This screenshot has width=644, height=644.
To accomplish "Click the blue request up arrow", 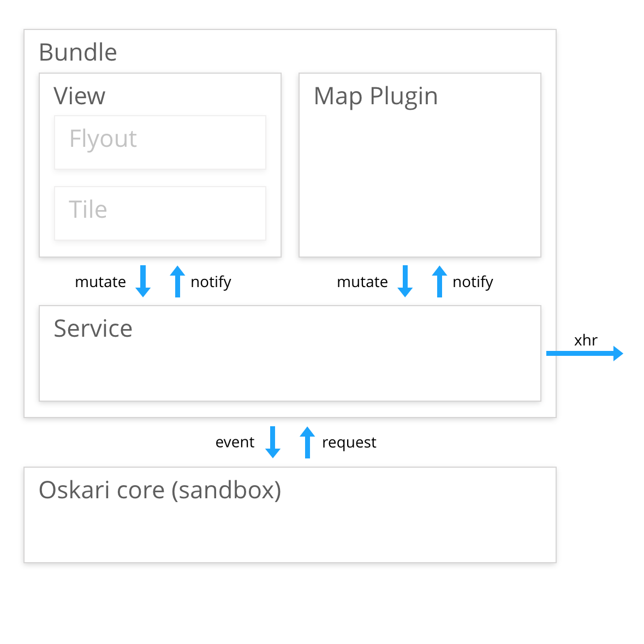I will coord(307,442).
